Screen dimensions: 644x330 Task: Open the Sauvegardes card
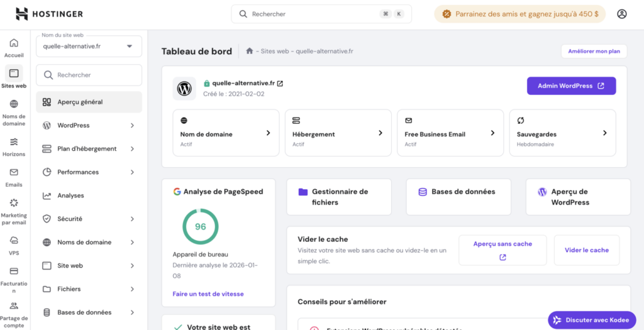click(x=563, y=133)
